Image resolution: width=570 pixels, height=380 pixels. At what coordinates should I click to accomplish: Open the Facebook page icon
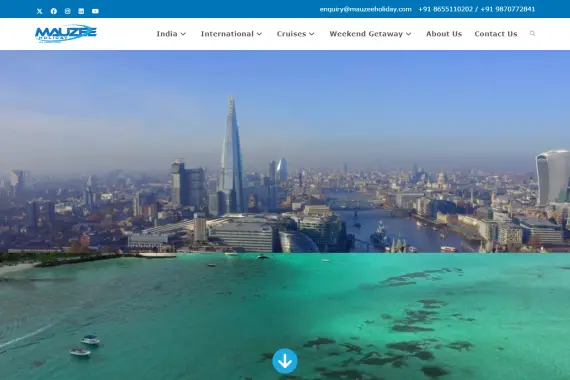(54, 11)
